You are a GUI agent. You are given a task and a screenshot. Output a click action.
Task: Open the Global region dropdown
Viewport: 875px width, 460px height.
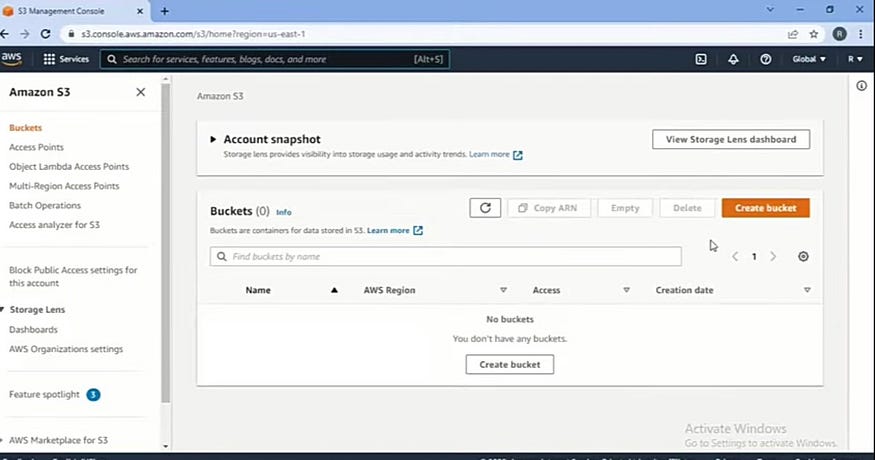[x=809, y=59]
